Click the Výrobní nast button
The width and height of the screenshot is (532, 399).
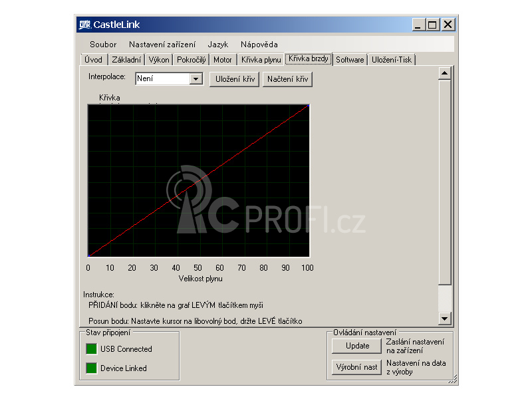(x=356, y=367)
